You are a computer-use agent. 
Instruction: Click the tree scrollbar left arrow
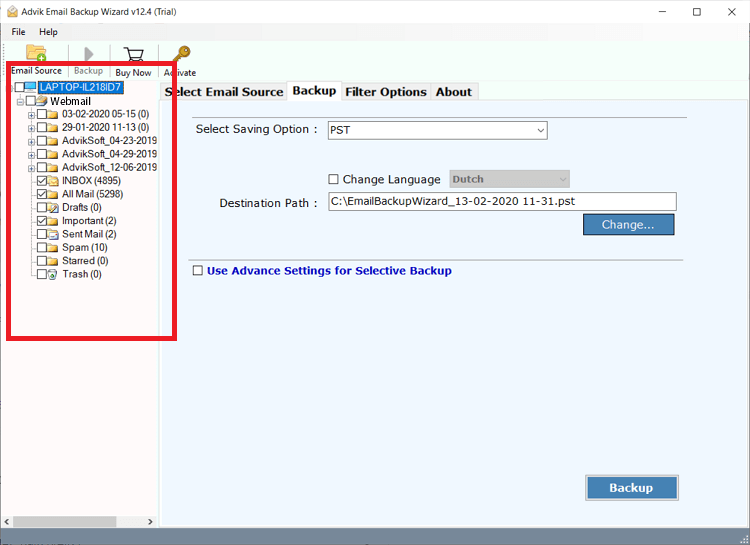coord(7,522)
